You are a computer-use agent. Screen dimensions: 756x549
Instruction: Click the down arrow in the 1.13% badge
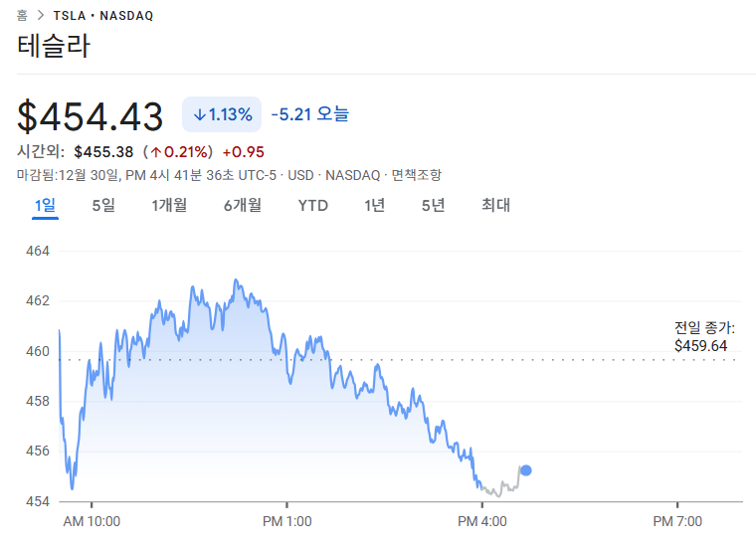(199, 114)
